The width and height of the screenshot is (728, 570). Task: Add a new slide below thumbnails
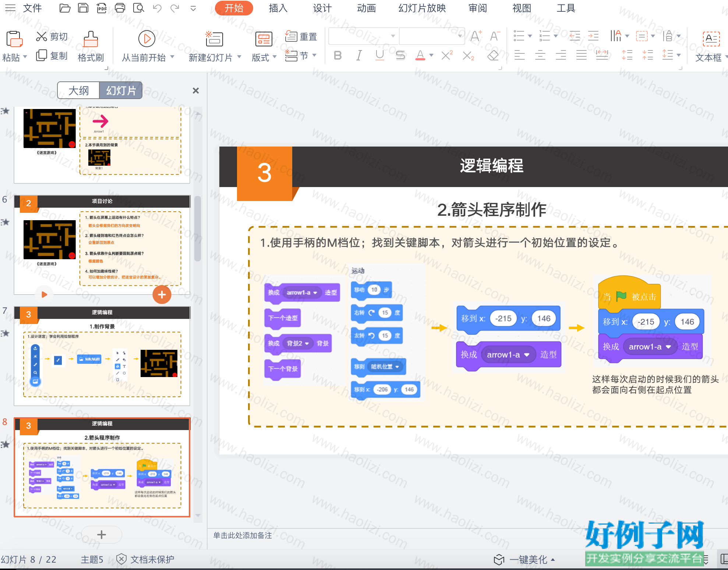coord(102,535)
